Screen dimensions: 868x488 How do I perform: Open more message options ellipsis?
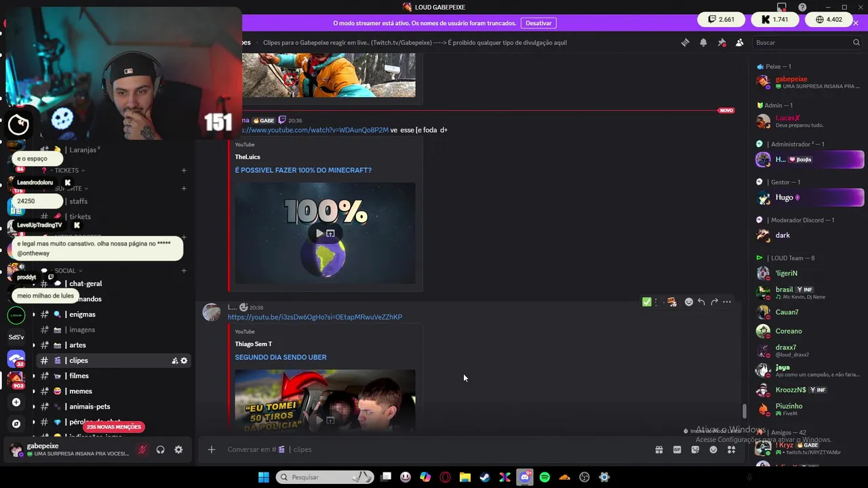coord(727,302)
